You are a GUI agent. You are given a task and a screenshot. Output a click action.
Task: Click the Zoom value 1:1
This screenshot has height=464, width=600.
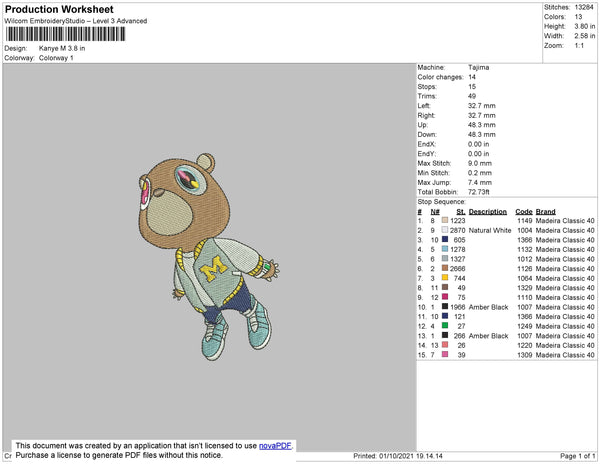coord(579,46)
